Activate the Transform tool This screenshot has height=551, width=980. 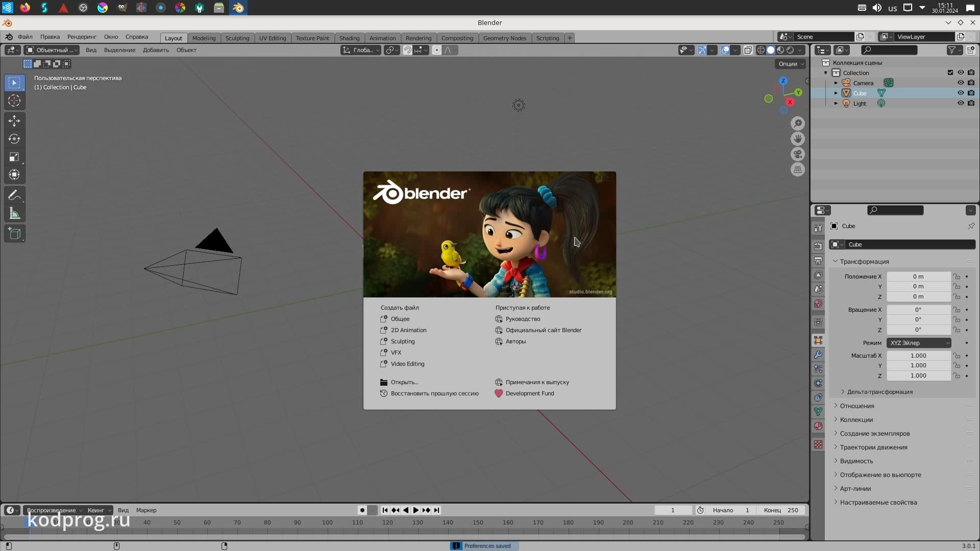click(14, 174)
